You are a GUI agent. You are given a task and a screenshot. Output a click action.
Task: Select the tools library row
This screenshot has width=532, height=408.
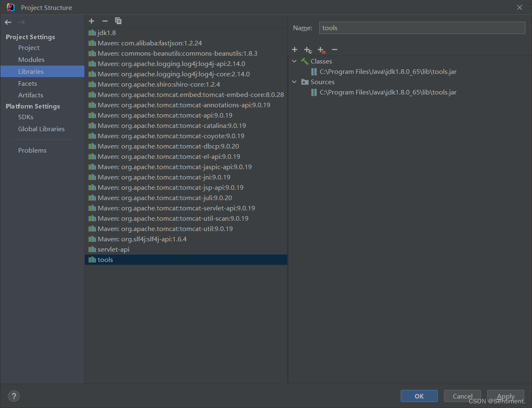[186, 259]
